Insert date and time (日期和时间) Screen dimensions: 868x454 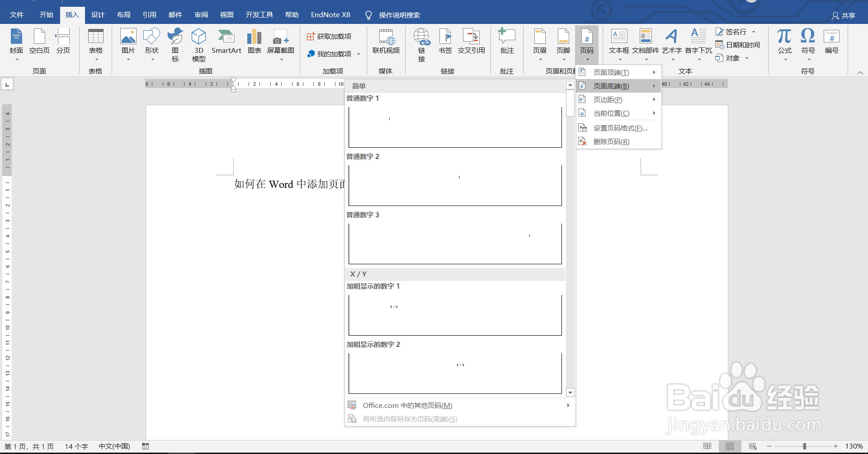(737, 45)
